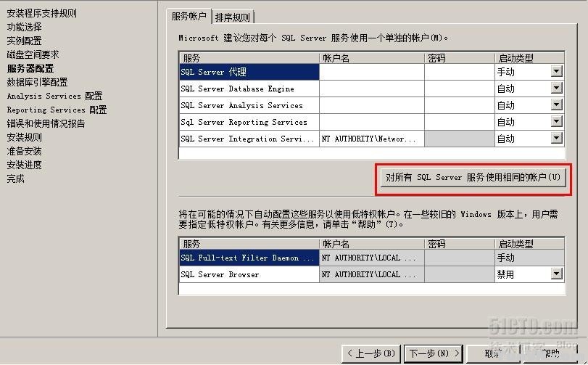Click 启动类型 column header in top table

(x=529, y=58)
